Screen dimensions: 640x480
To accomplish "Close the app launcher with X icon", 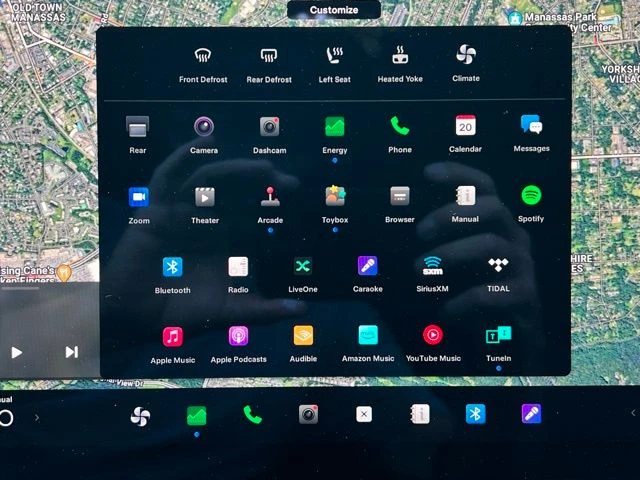I will [364, 414].
